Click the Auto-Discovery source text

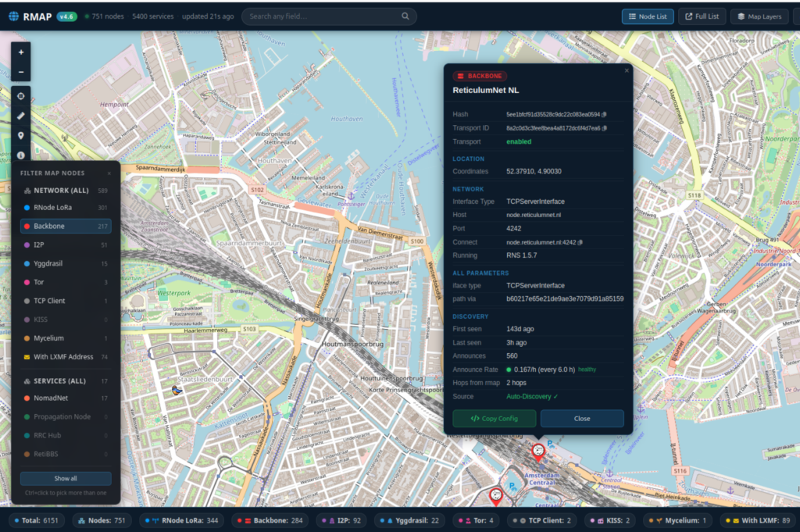(x=532, y=396)
